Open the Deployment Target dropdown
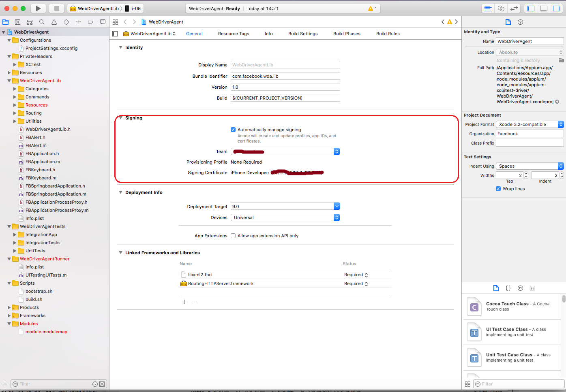566x392 pixels. [x=337, y=206]
